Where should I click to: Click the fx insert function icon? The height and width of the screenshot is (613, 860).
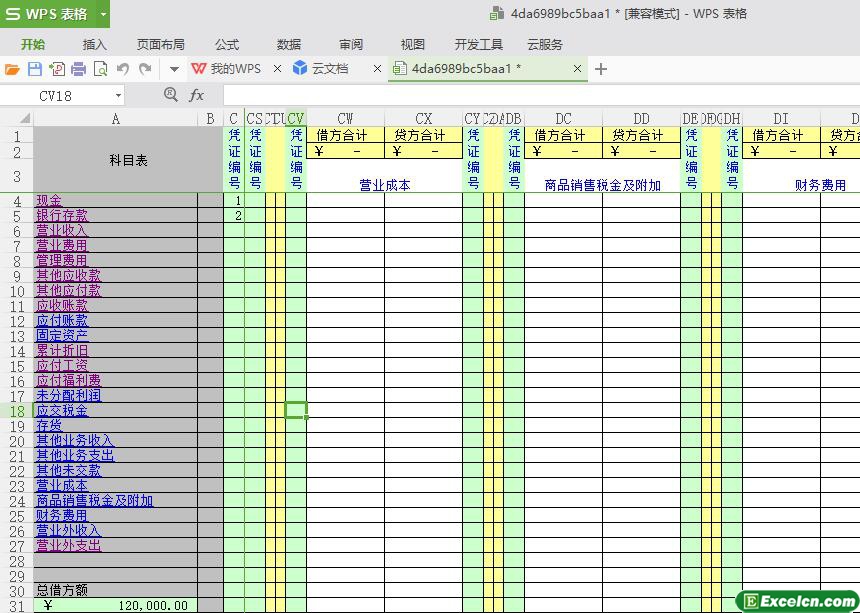coord(197,95)
